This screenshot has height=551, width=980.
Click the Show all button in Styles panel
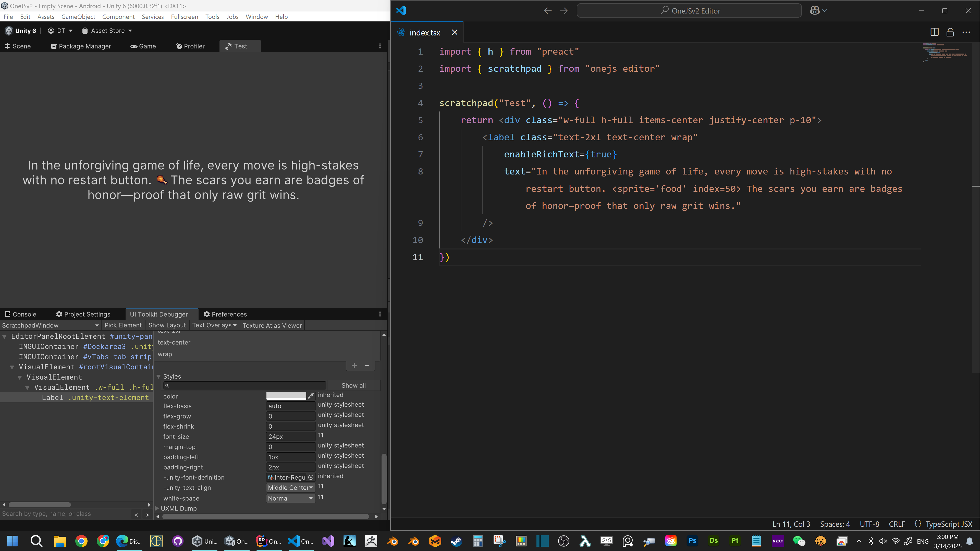coord(353,385)
